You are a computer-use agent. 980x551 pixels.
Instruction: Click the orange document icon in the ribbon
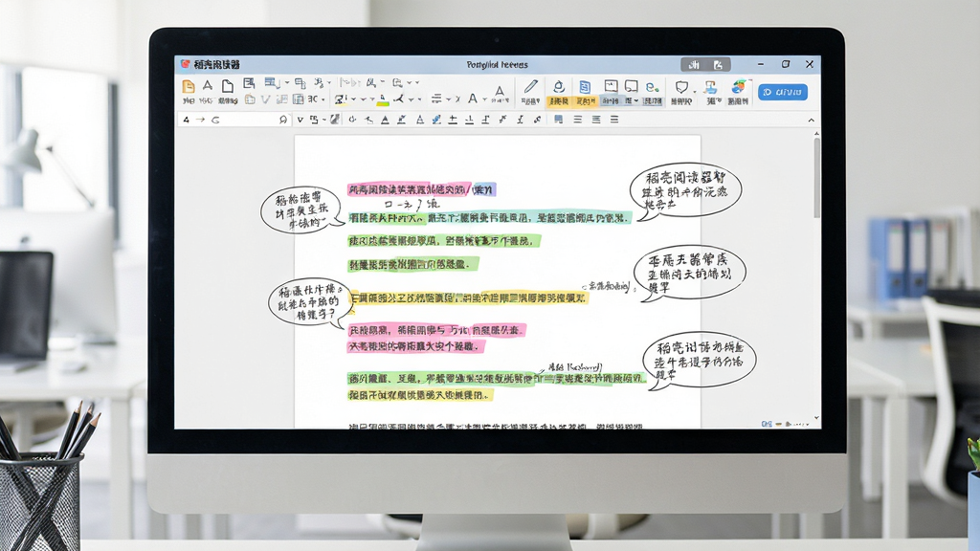tap(189, 86)
